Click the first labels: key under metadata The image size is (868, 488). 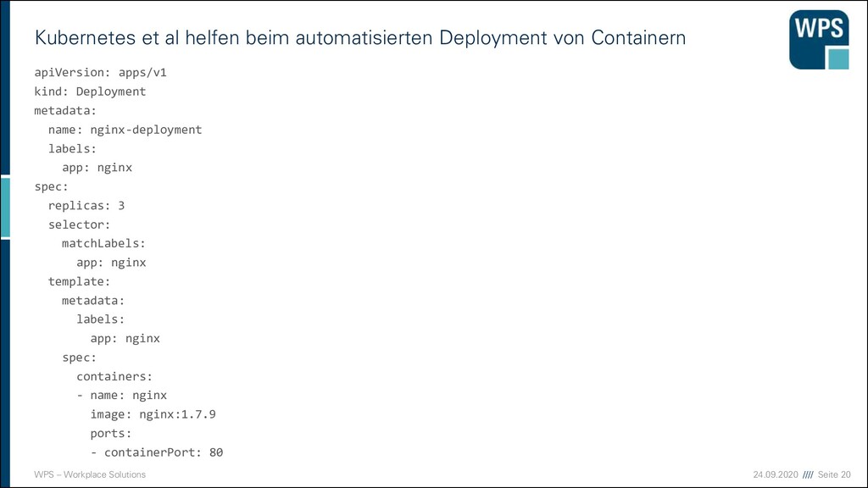point(72,148)
